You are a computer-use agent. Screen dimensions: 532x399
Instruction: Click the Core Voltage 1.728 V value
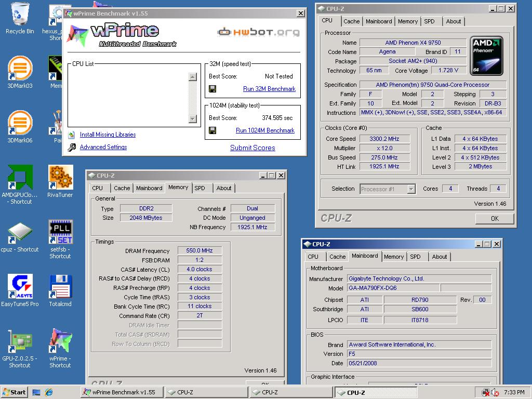(x=448, y=70)
